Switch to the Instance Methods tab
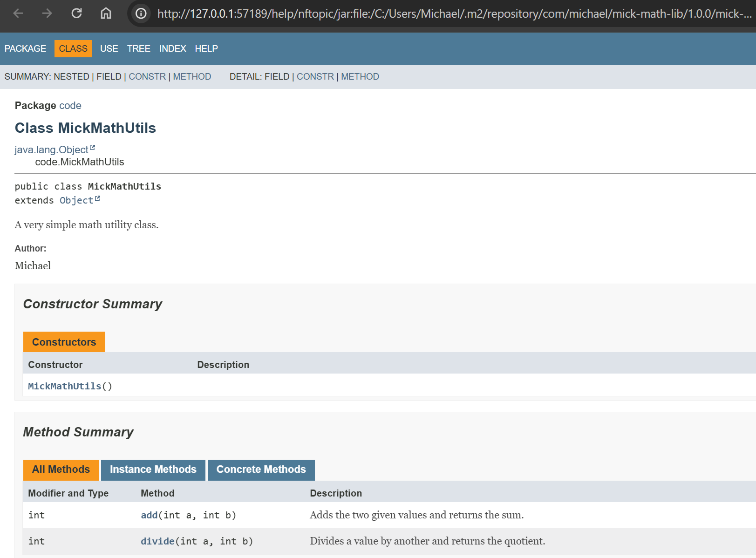Screen dimensions: 756x558 coord(153,470)
